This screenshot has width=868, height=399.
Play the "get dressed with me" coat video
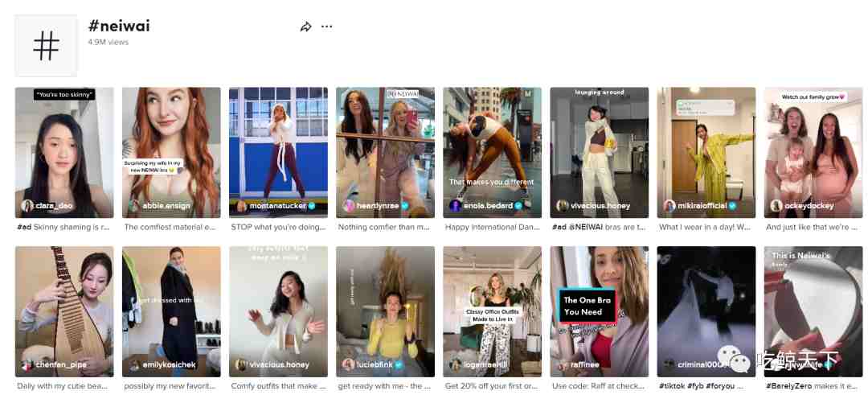pyautogui.click(x=171, y=311)
